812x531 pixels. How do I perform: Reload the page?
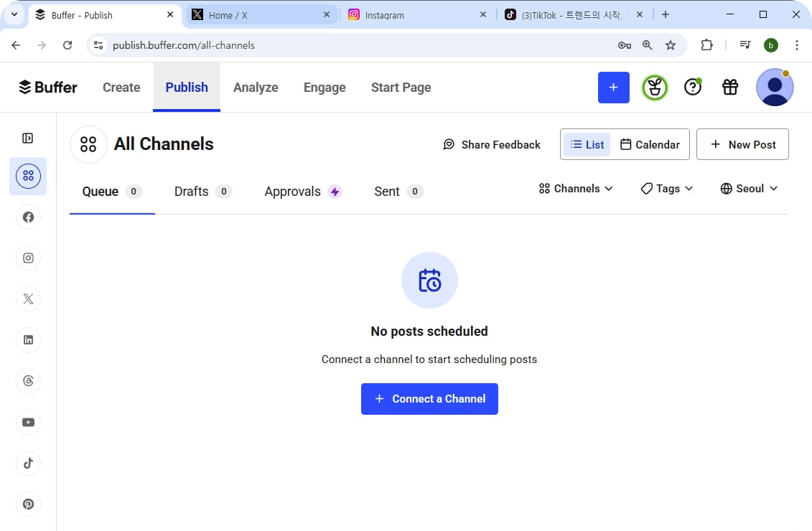[x=67, y=45]
